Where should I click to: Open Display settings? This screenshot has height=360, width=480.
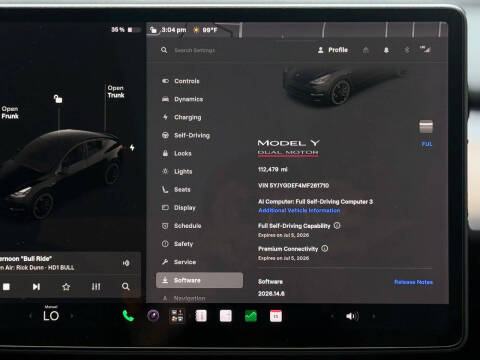click(178, 207)
